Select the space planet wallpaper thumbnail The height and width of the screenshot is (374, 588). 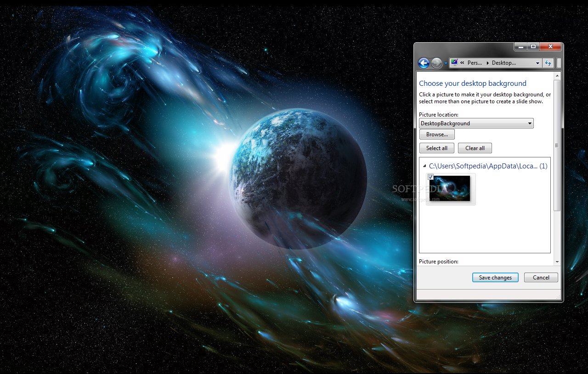pos(450,189)
